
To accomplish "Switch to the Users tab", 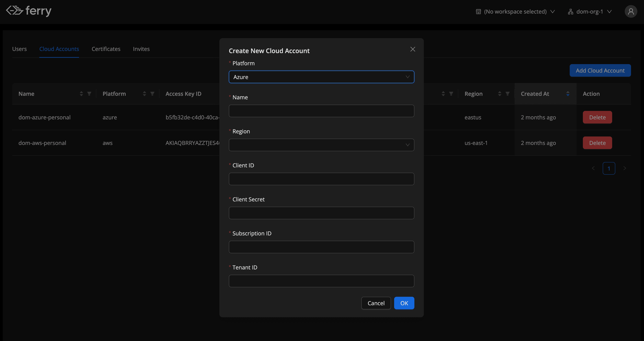I will (x=19, y=49).
